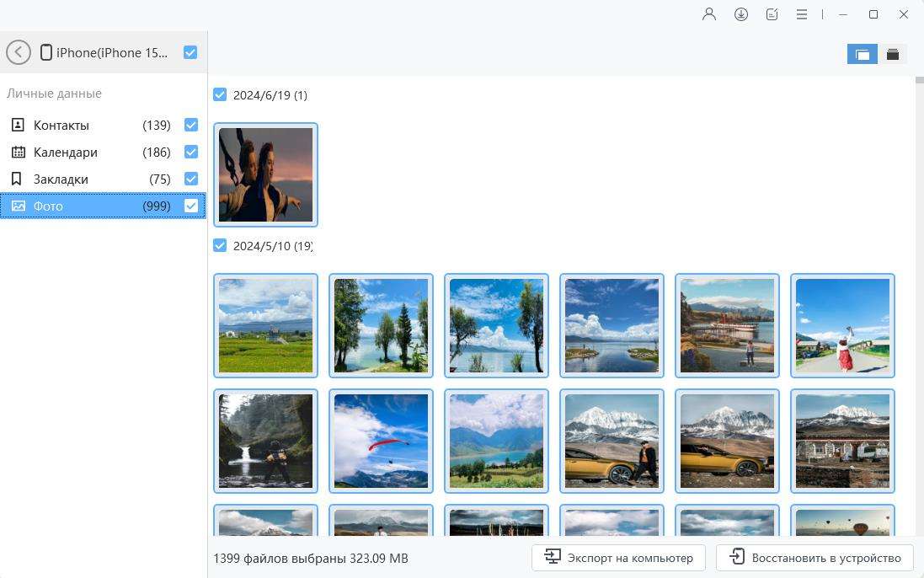Select the forest waterfall photo

tap(266, 441)
